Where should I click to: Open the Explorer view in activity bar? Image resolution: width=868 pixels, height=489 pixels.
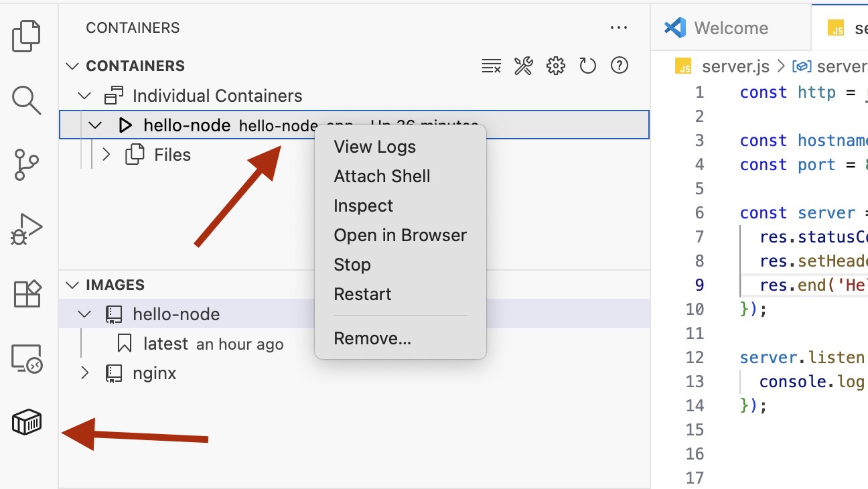(x=27, y=36)
